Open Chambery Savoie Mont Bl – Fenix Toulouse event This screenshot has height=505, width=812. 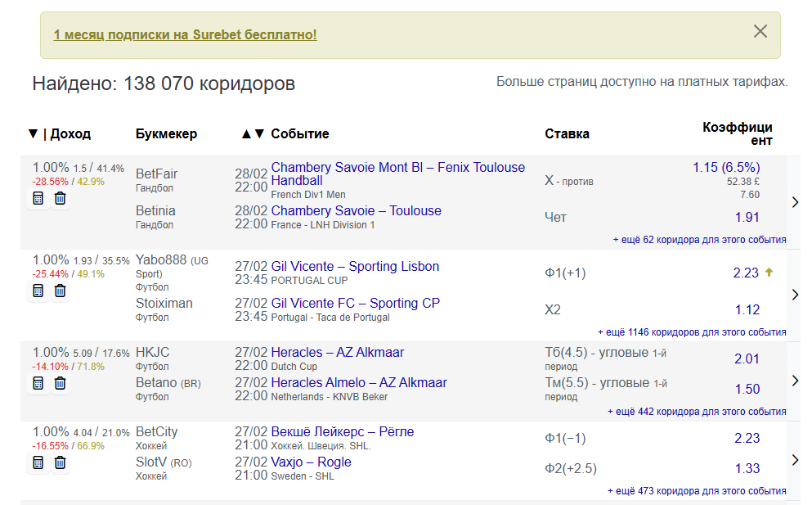[397, 174]
